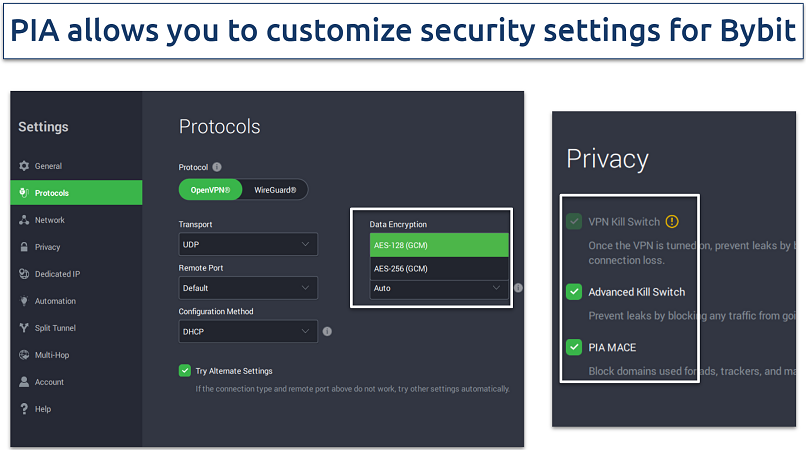
Task: Click the Automation lightbulb icon
Action: pyautogui.click(x=25, y=301)
